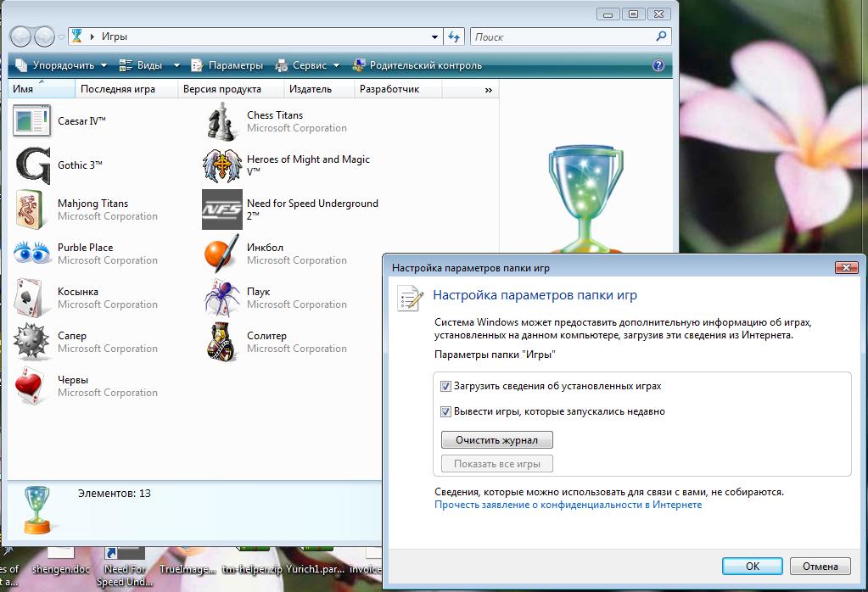Click the Mahjong Titans tile icon

[30, 209]
